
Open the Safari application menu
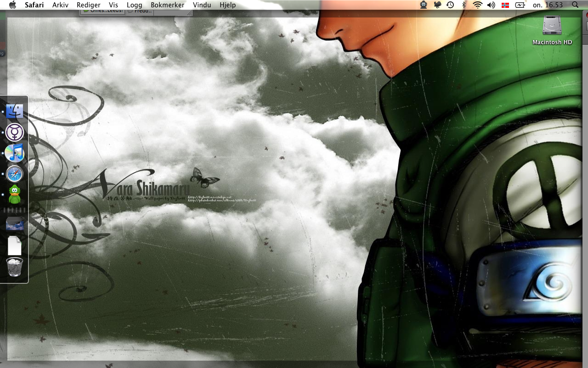pos(34,5)
